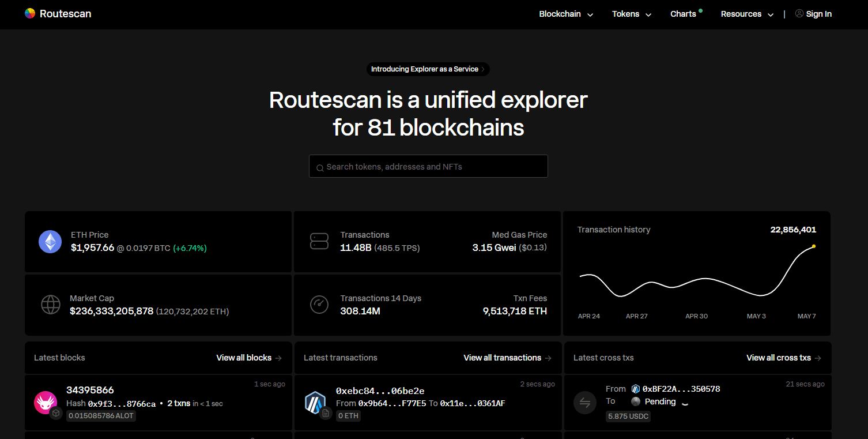Viewport: 868px width, 439px height.
Task: Click cross tx sender 0xBF22A...350578
Action: click(681, 389)
